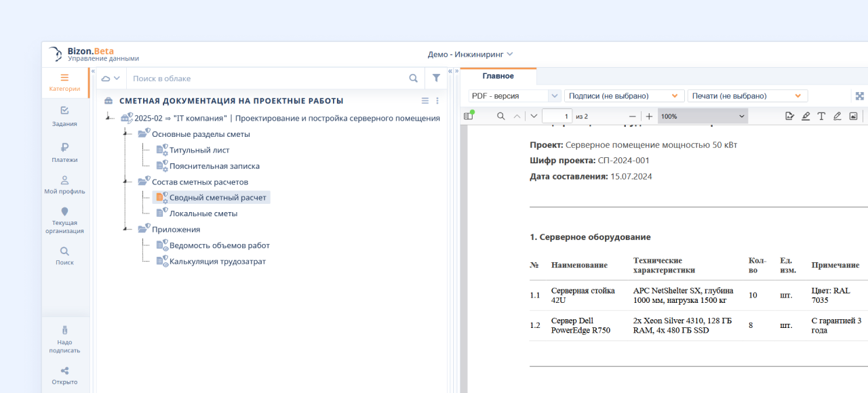The image size is (868, 393).
Task: Click the PDF page number field
Action: [557, 116]
